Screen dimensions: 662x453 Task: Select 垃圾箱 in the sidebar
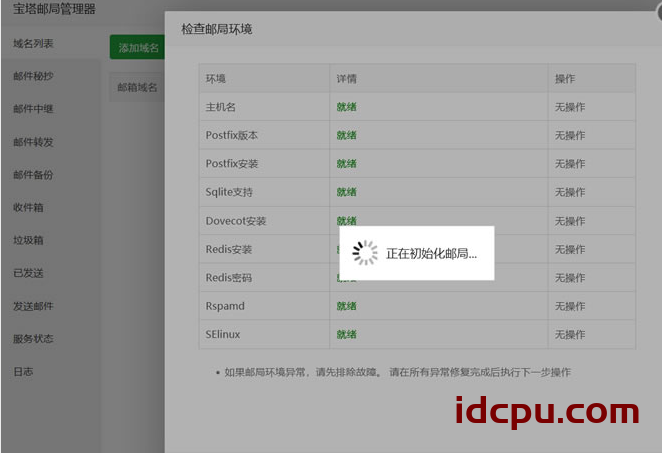28,241
